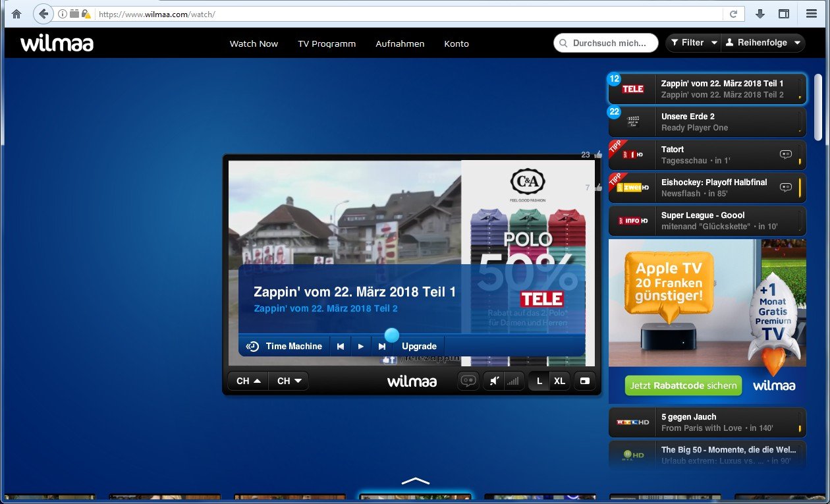Click the blue 22 badge on Unsere Erde row
The height and width of the screenshot is (504, 830).
coord(614,112)
